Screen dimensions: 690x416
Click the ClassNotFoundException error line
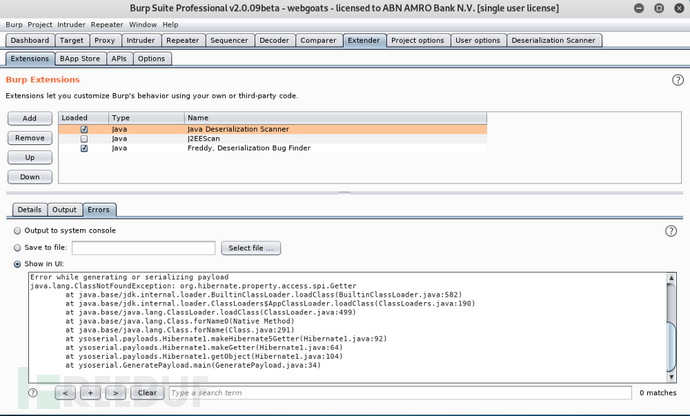click(x=193, y=286)
